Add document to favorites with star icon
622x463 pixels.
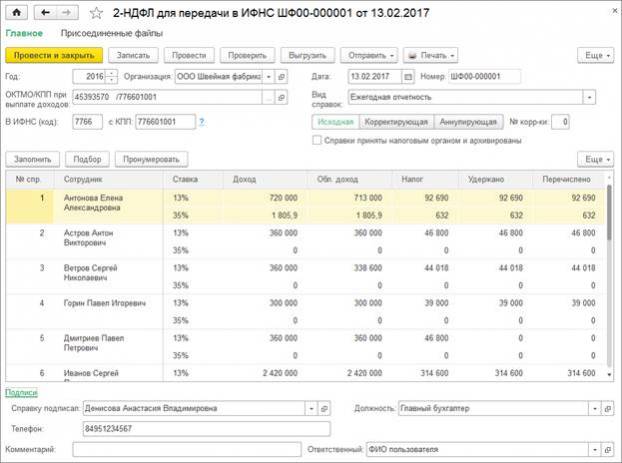point(96,12)
